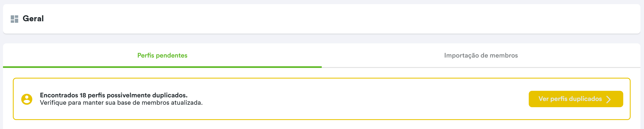The width and height of the screenshot is (644, 129).
Task: Click the Geral dashboard grid icon
Action: (x=14, y=19)
